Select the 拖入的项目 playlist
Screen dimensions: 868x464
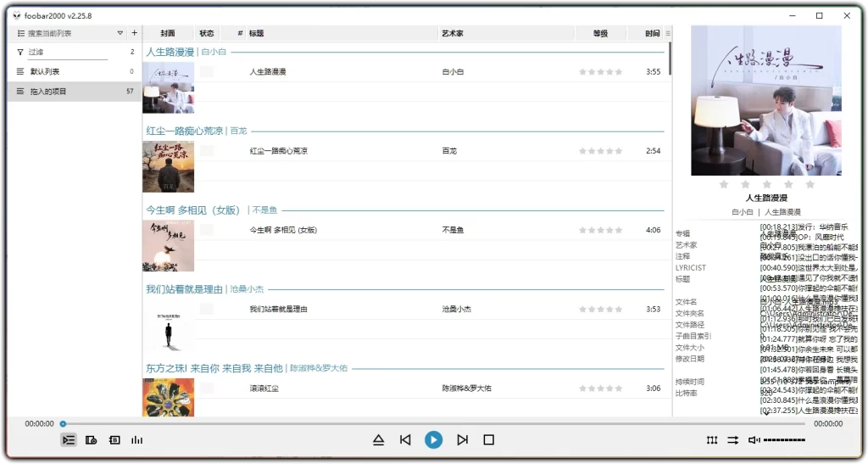point(75,92)
